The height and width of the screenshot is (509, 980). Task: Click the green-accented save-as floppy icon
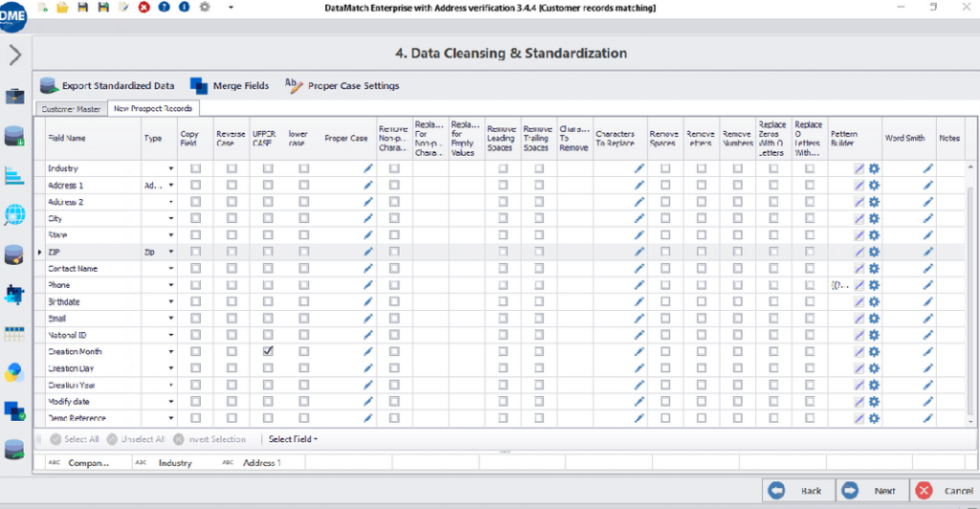(103, 8)
